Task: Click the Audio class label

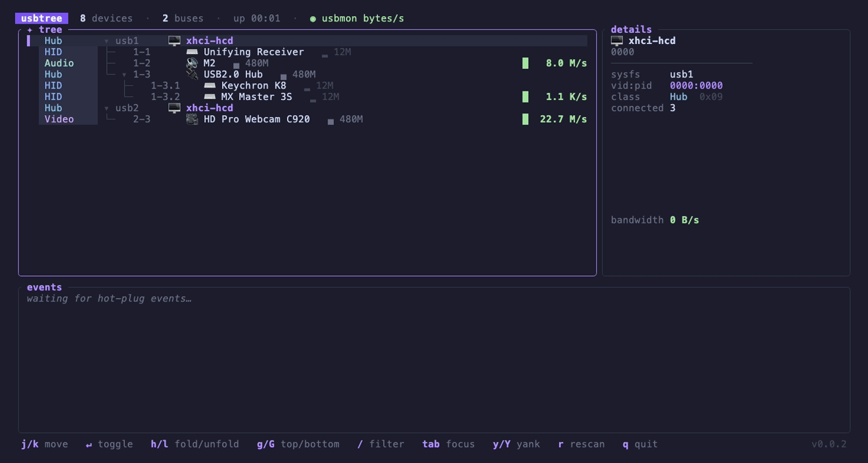Action: (59, 63)
